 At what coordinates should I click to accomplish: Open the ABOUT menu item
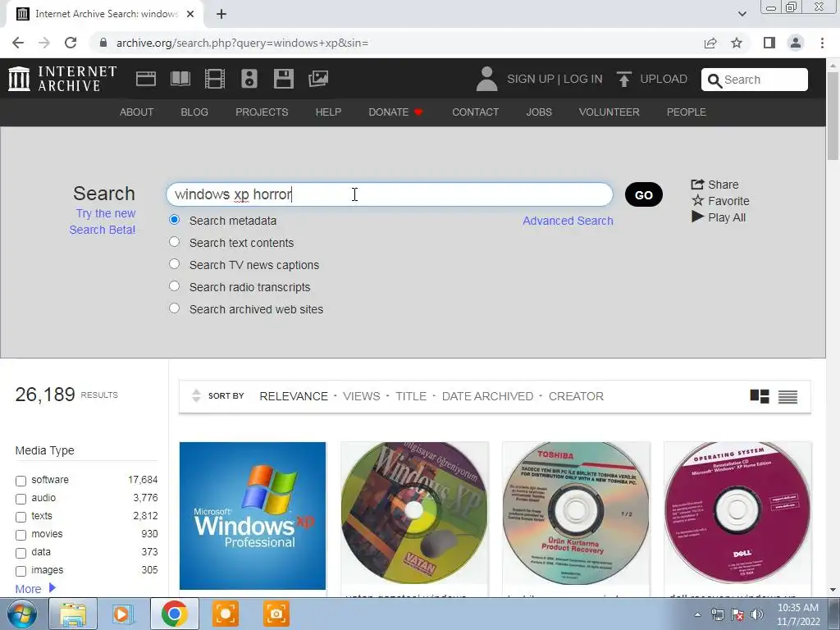click(x=137, y=112)
